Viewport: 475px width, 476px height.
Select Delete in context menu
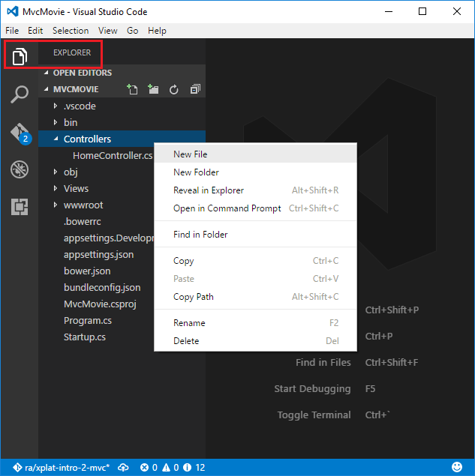[x=256, y=340]
